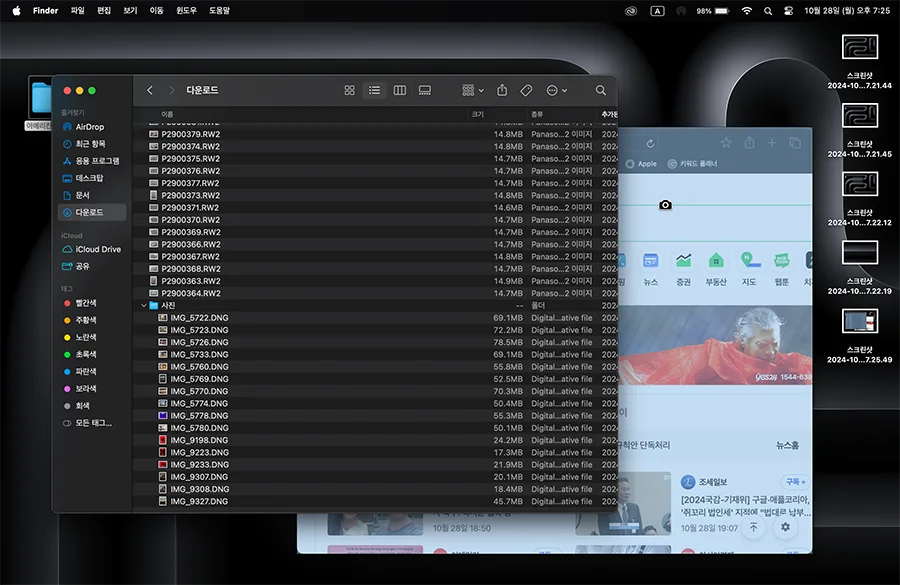Open a new tab in the browser
The image size is (900, 585).
tap(772, 143)
